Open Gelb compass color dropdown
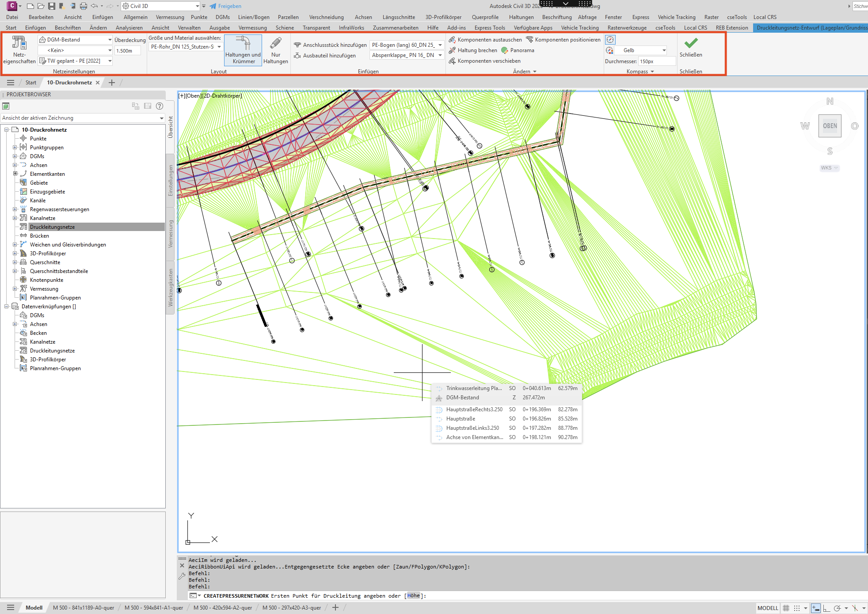Viewport: 868px width, 614px height. (x=641, y=50)
